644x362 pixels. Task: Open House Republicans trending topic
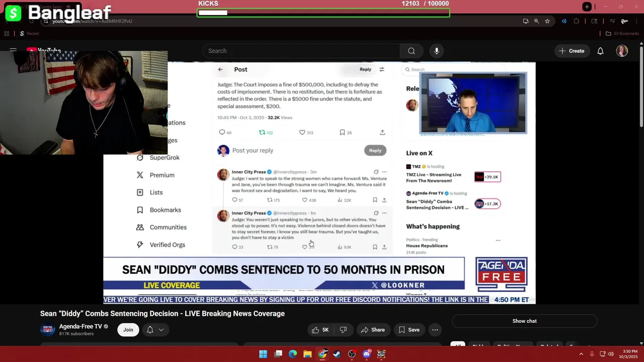coord(427,246)
